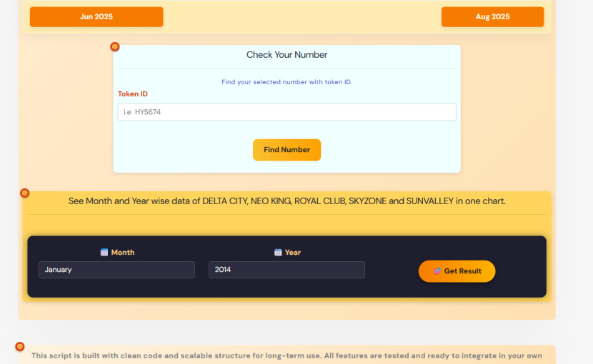Image resolution: width=593 pixels, height=364 pixels.
Task: Click the Find Number button
Action: (x=286, y=150)
